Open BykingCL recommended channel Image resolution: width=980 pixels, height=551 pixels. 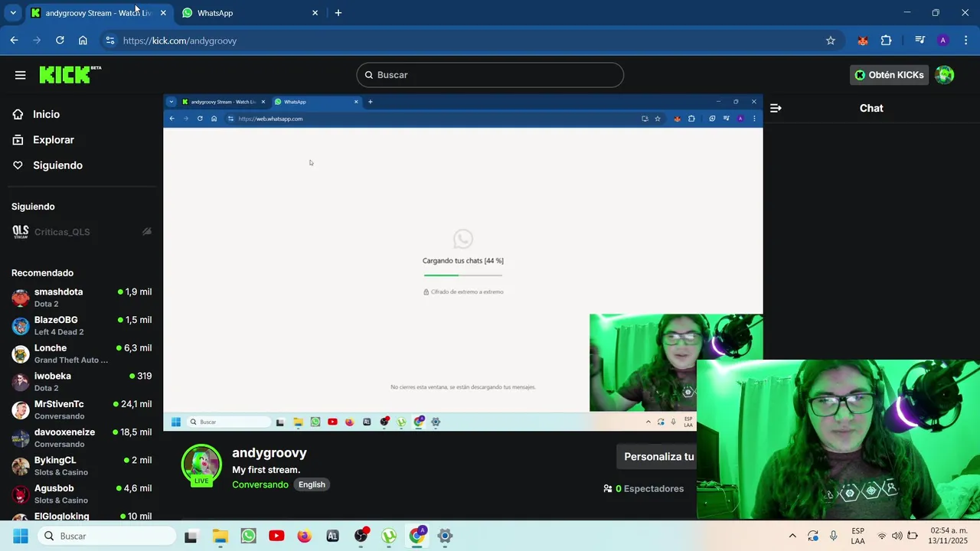(x=81, y=466)
